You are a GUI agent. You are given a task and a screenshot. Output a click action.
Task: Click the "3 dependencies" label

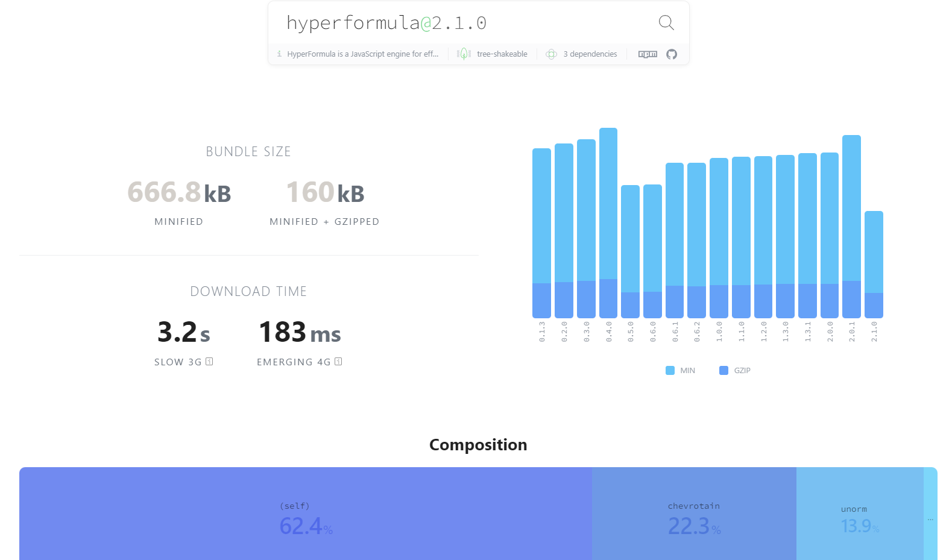pyautogui.click(x=590, y=54)
